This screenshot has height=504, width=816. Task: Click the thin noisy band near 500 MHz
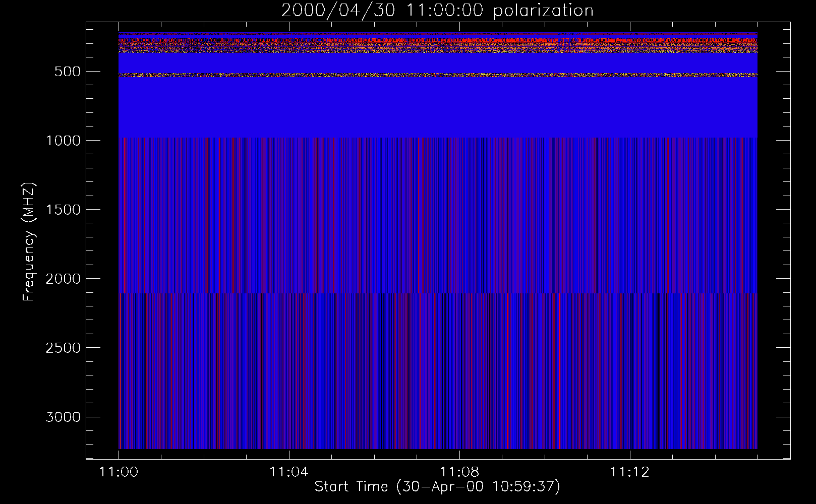point(438,75)
